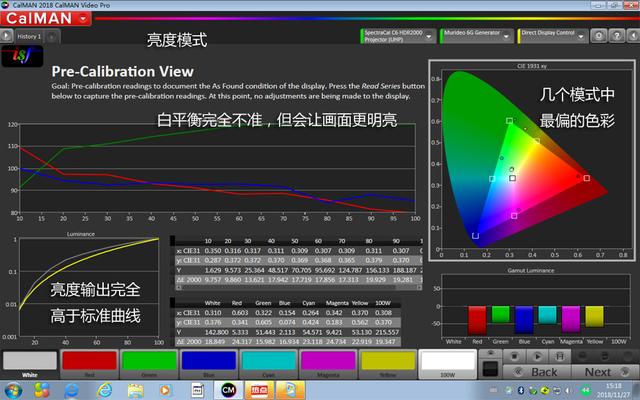Select the Green color patch
The height and width of the screenshot is (400, 640).
pyautogui.click(x=149, y=364)
